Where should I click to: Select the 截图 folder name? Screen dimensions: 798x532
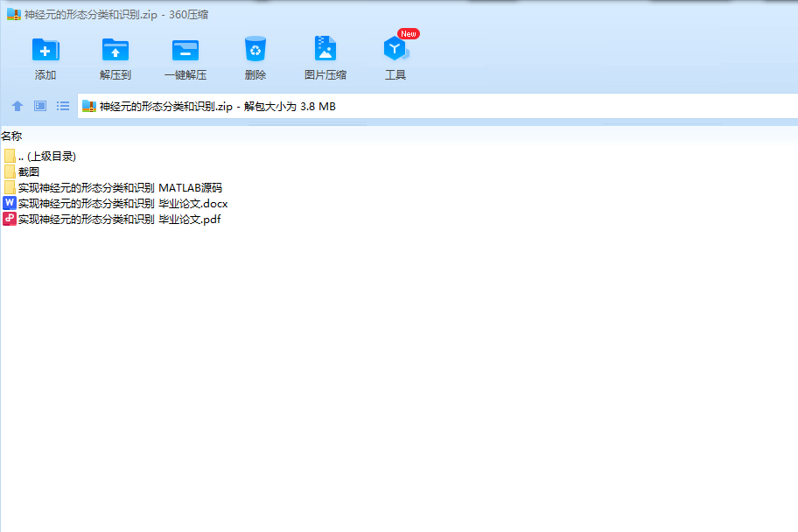(29, 172)
